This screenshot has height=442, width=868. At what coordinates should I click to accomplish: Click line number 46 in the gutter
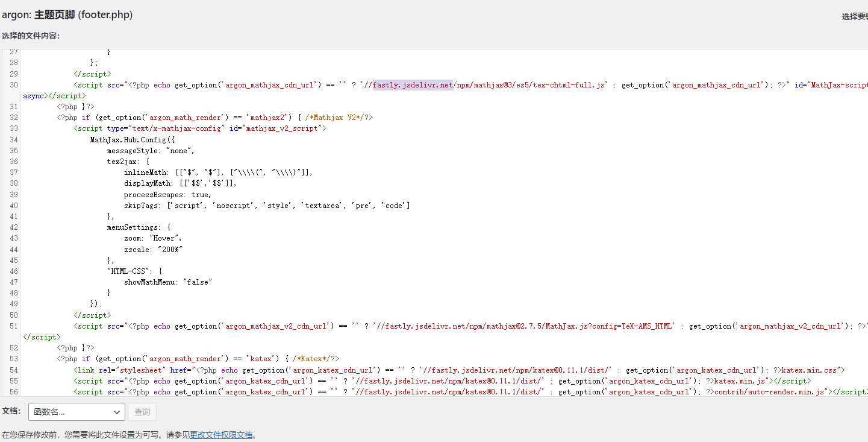coord(13,271)
